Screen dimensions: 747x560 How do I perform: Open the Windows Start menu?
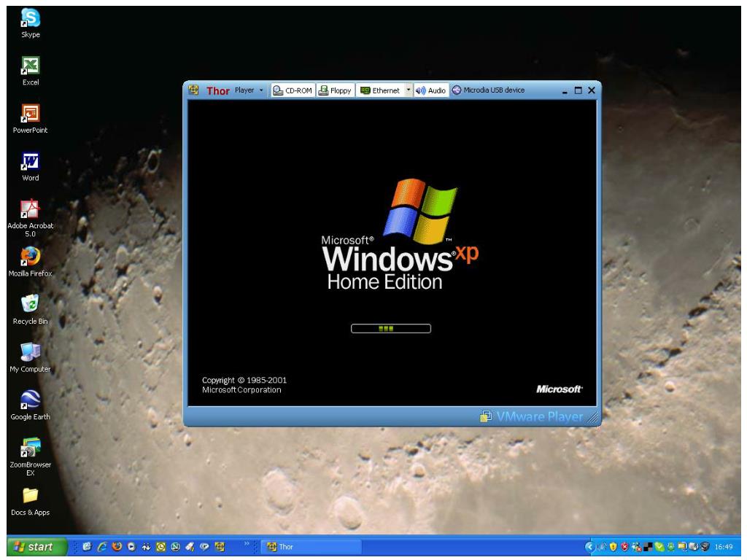[x=36, y=547]
